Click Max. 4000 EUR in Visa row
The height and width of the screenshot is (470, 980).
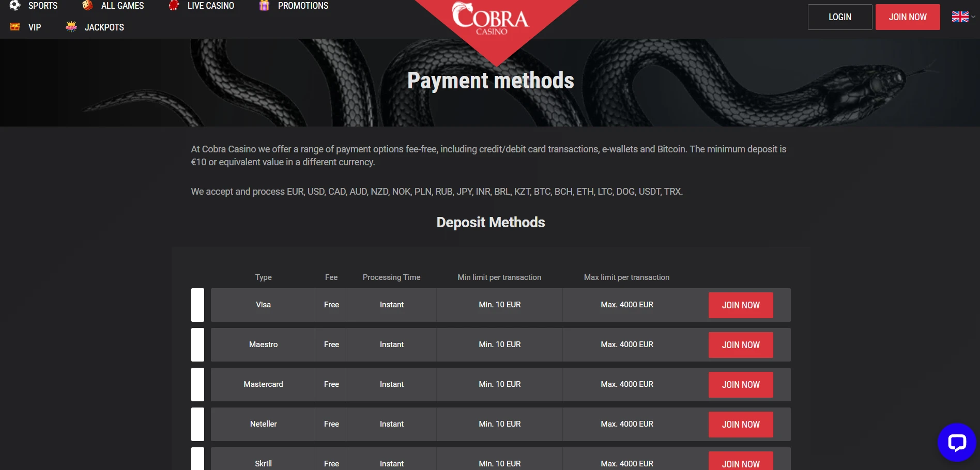[627, 305]
